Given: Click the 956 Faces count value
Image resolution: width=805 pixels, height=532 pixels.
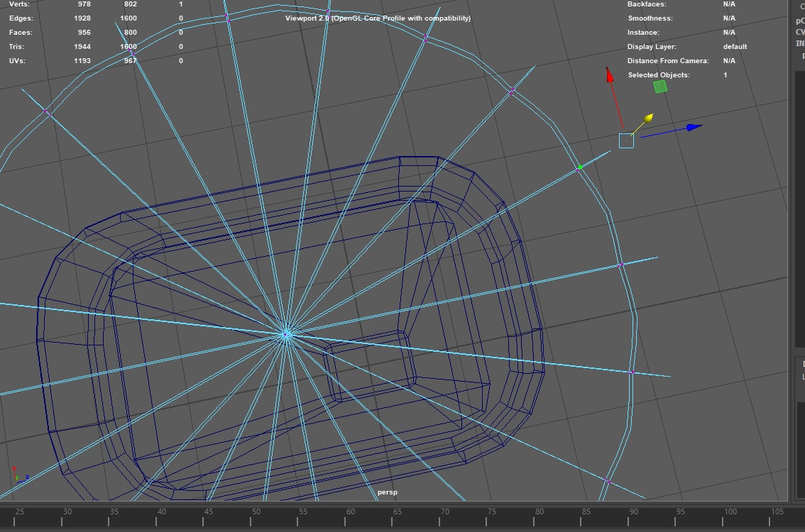Looking at the screenshot, I should pos(84,33).
